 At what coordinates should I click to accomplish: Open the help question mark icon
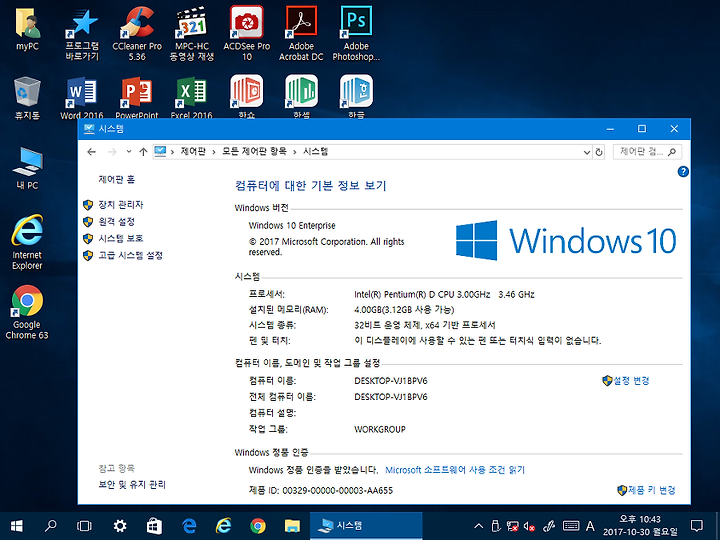683,172
